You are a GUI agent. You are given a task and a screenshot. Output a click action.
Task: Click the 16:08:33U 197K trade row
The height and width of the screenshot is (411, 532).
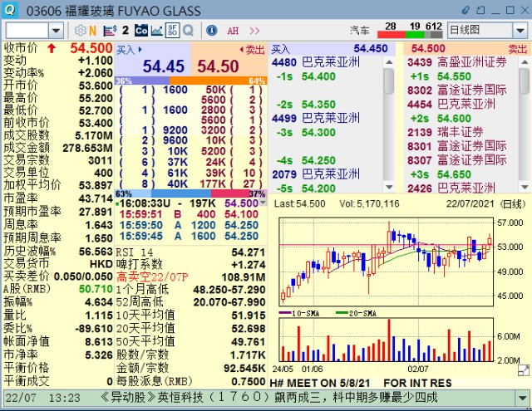[x=189, y=203]
